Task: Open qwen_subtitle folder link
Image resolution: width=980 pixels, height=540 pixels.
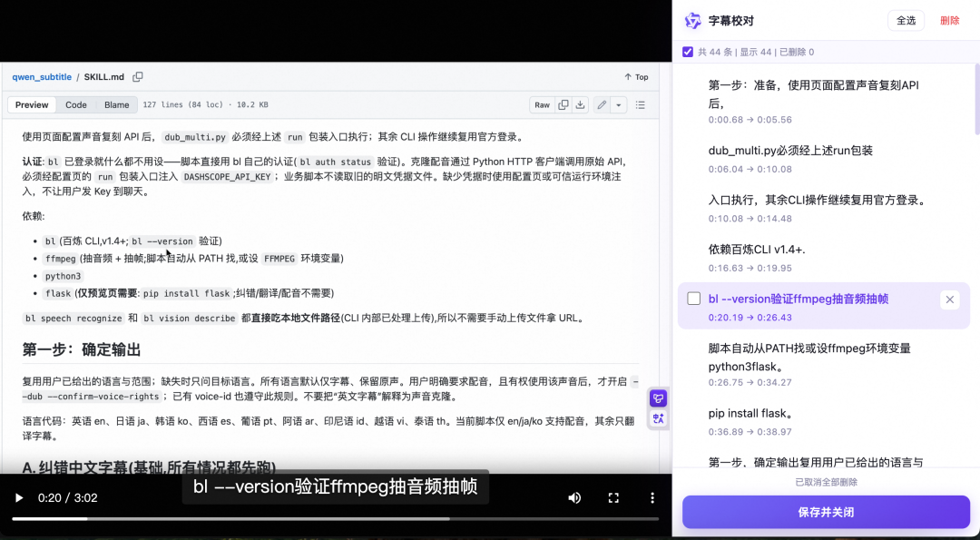Action: click(42, 77)
